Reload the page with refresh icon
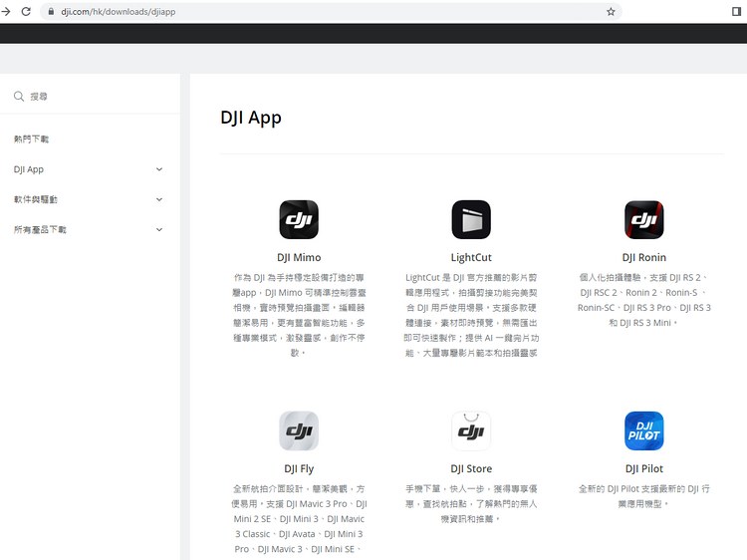Viewport: 747px width, 560px height. click(x=26, y=11)
